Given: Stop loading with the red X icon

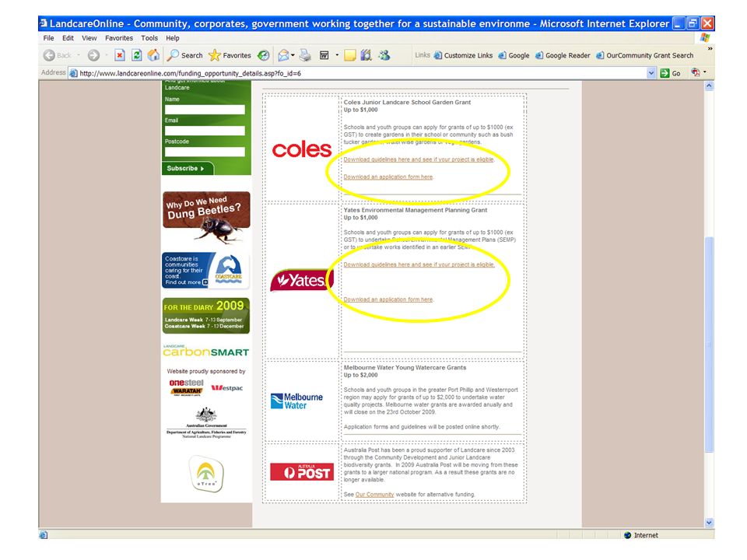Looking at the screenshot, I should tap(120, 55).
